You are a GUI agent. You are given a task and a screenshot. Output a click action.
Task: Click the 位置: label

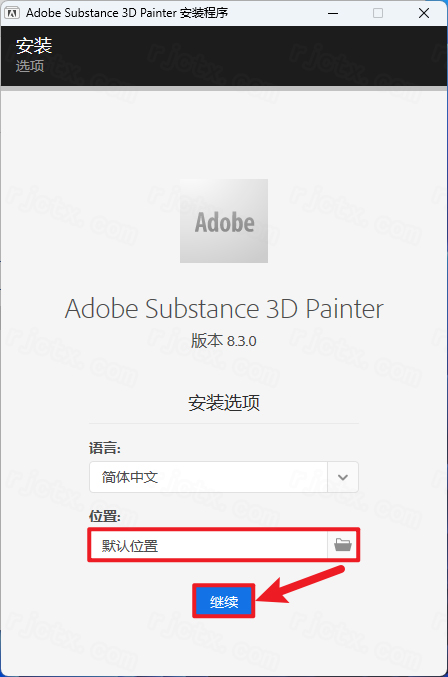[105, 516]
